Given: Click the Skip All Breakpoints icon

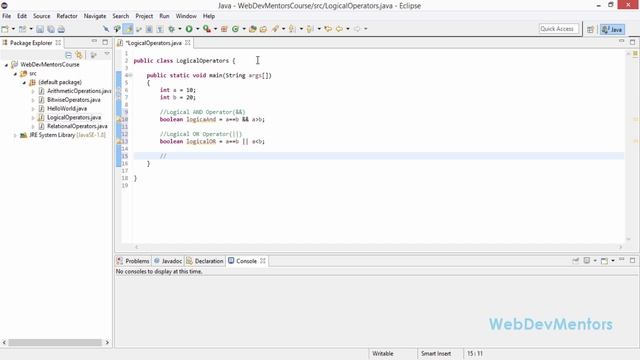Looking at the screenshot, I should pyautogui.click(x=106, y=29).
